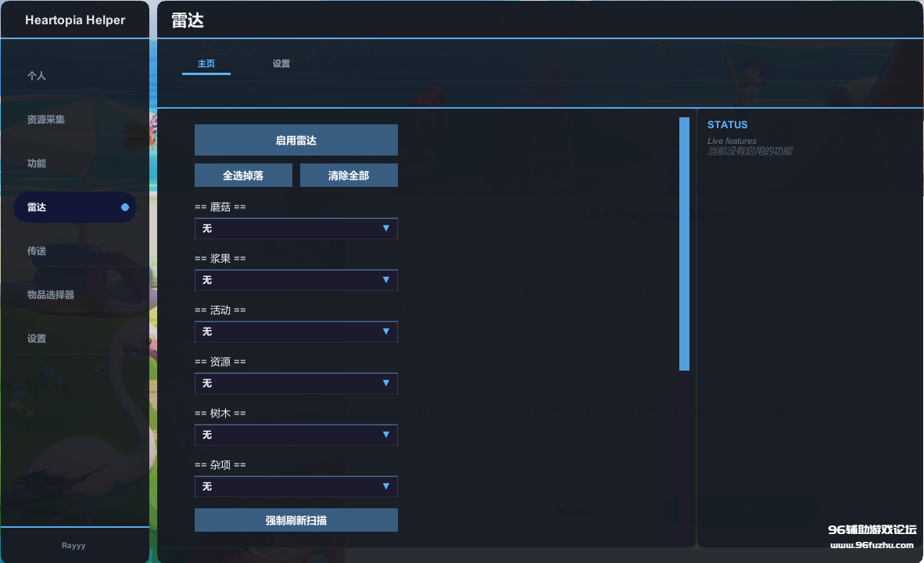924x563 pixels.
Task: Go to 资源采集 in the sidebar
Action: pyautogui.click(x=46, y=120)
